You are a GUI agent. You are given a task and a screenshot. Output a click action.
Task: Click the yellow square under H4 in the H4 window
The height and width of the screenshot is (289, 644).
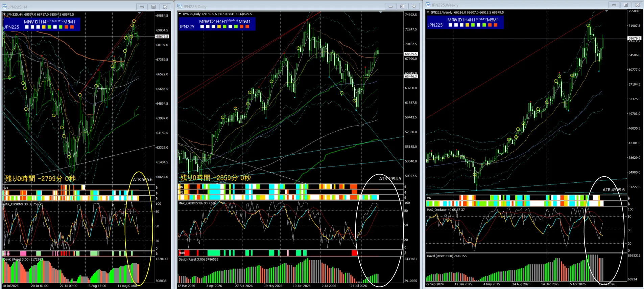point(44,27)
